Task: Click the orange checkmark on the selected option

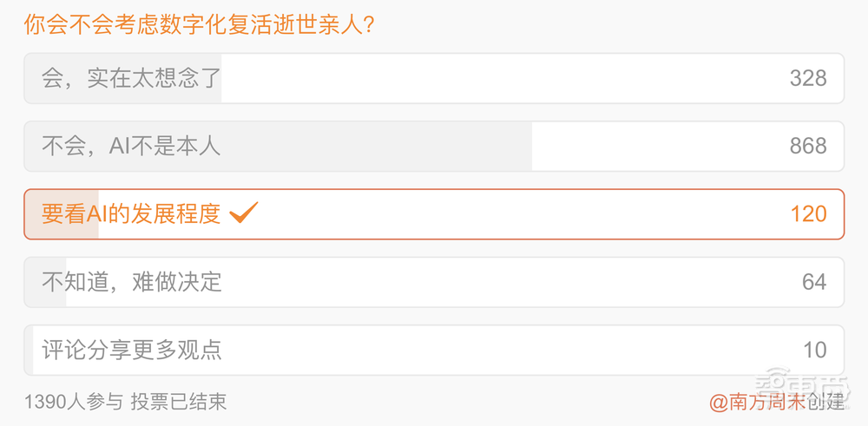Action: (244, 213)
